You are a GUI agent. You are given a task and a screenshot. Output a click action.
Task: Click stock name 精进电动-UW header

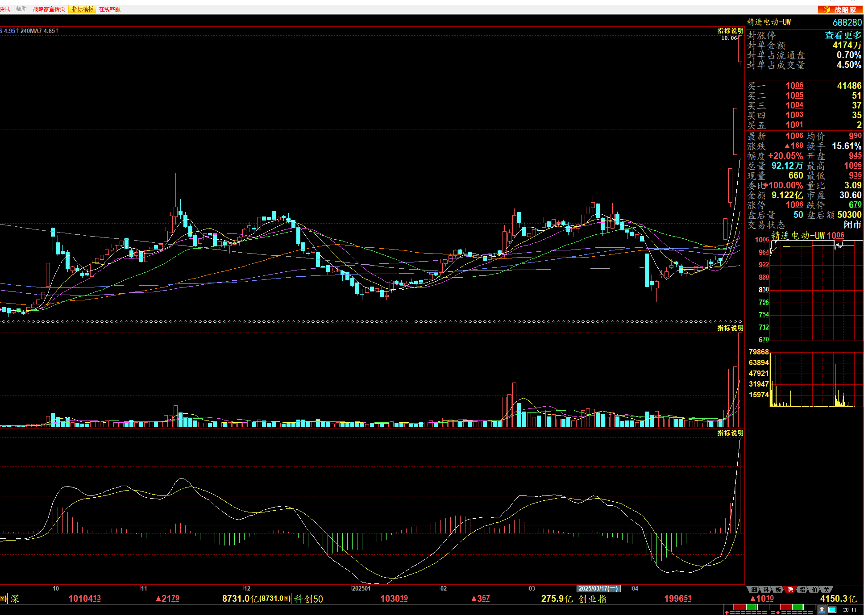(769, 22)
